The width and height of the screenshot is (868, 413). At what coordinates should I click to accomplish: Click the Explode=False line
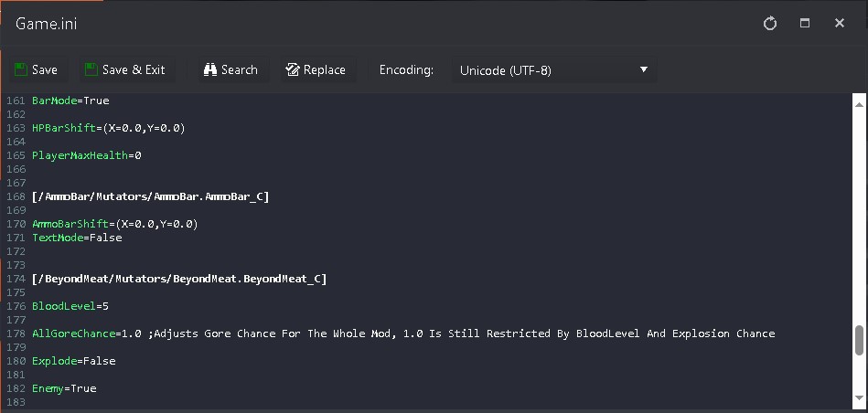(x=73, y=361)
